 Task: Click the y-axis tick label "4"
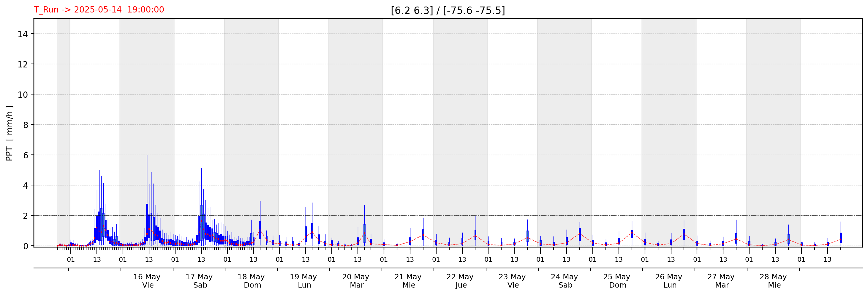tap(26, 186)
